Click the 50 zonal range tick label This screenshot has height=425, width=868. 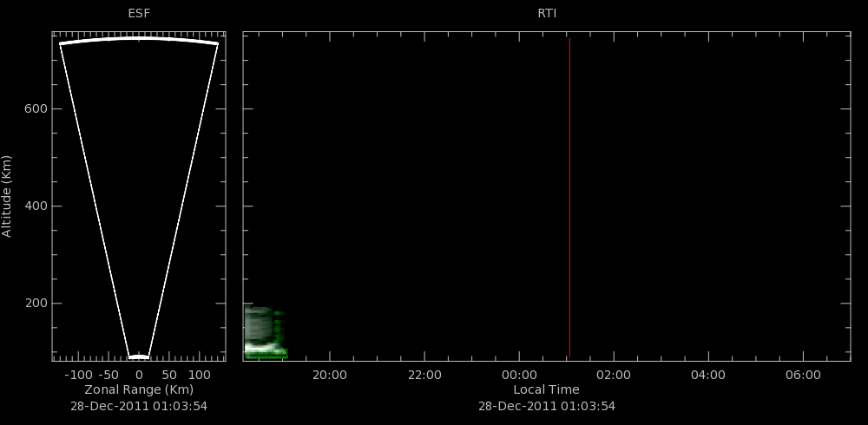tap(169, 376)
